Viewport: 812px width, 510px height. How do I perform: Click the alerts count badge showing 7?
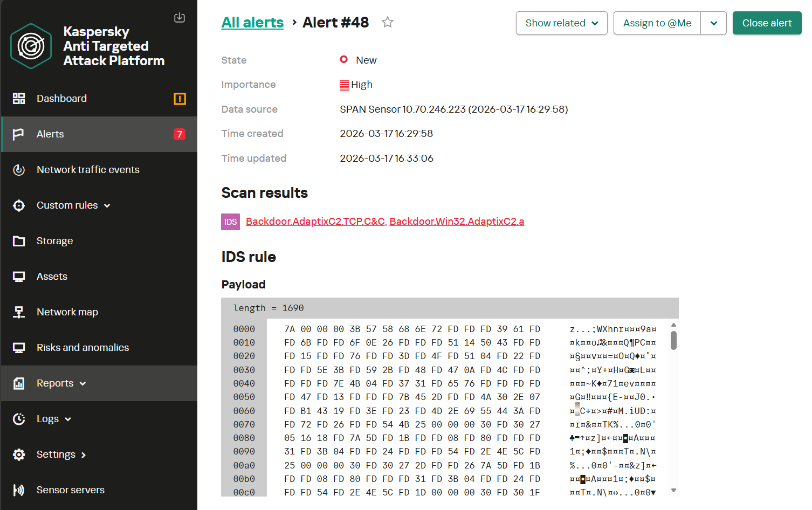[x=180, y=134]
